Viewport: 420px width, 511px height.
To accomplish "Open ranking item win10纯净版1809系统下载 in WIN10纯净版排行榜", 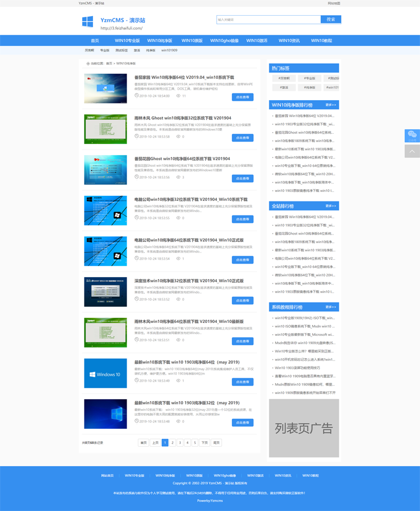I will click(x=305, y=141).
